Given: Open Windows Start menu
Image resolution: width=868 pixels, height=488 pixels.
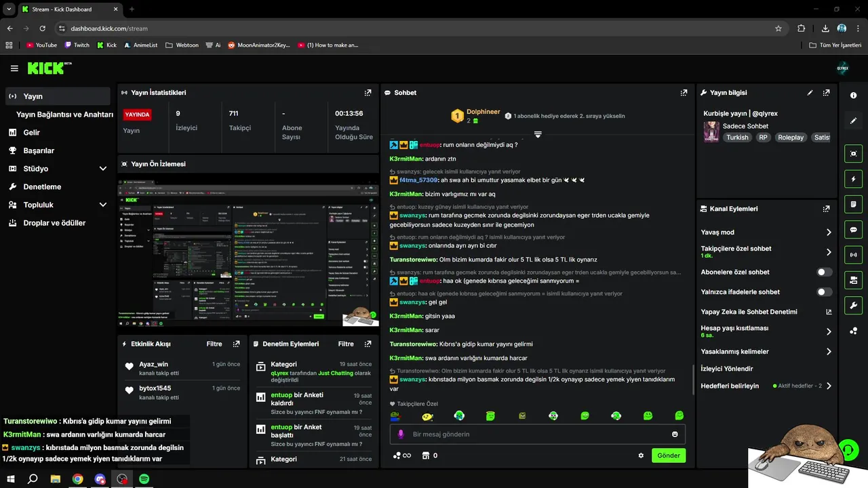Looking at the screenshot, I should (11, 479).
